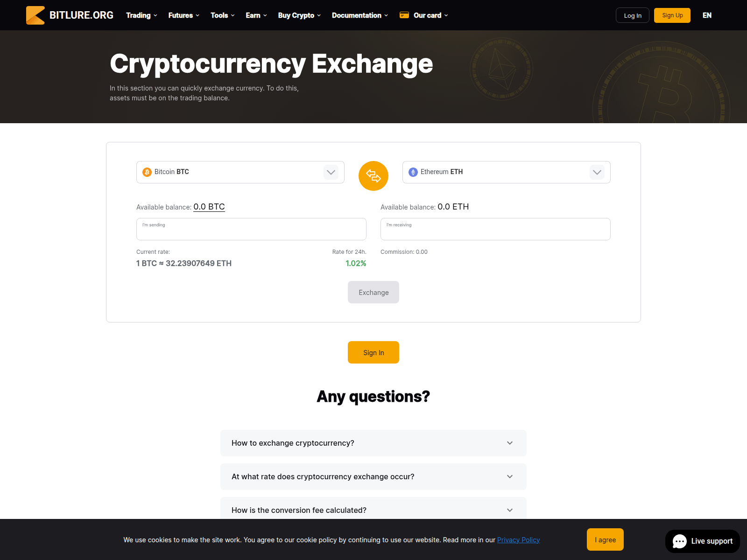Click the Bitcoin coin icon
Screen dimensions: 747x560
pyautogui.click(x=147, y=172)
